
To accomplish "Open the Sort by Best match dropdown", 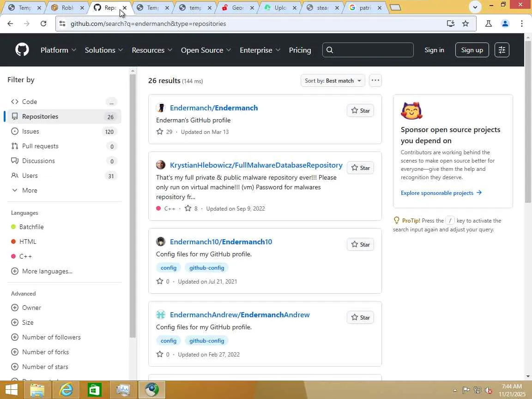I will [x=333, y=80].
